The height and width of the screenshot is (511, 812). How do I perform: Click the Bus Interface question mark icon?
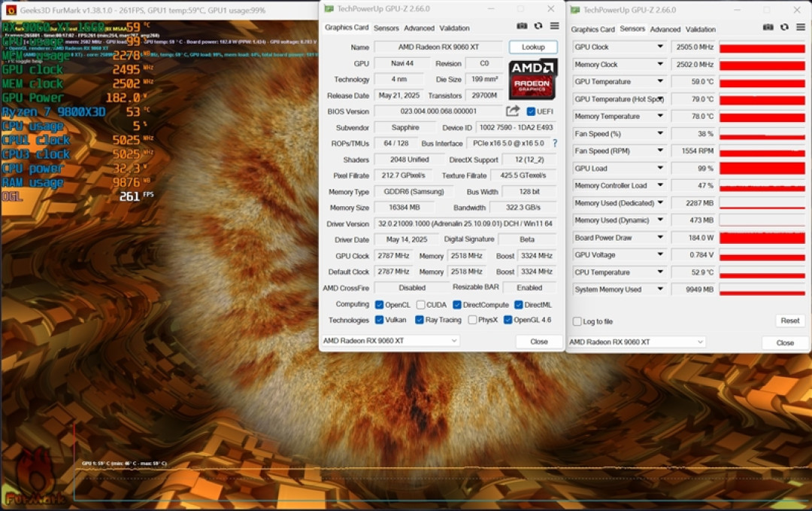tap(555, 143)
